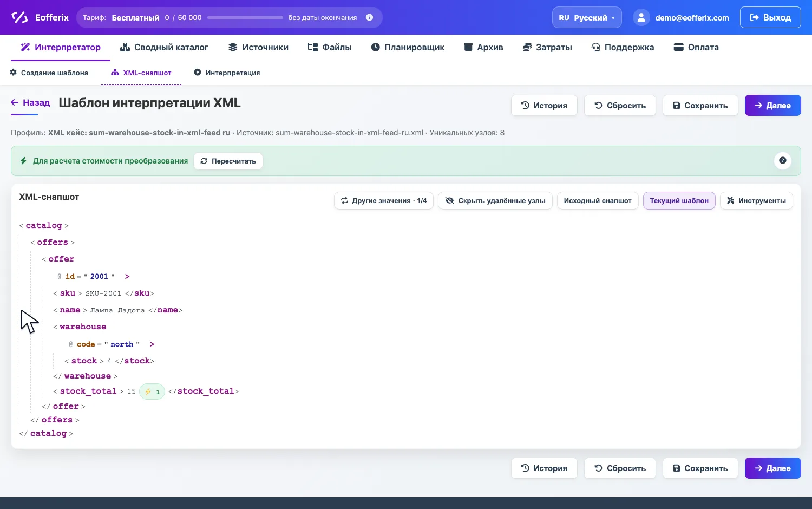Click the lightning badge with 1
Image resolution: width=812 pixels, height=509 pixels.
coord(152,391)
